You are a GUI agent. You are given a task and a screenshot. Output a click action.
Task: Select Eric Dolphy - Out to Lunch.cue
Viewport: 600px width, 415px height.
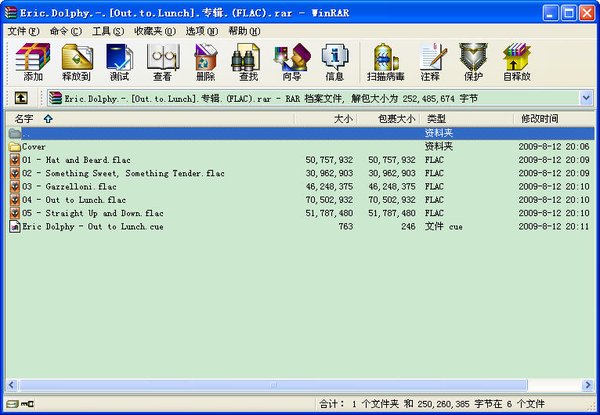point(93,226)
